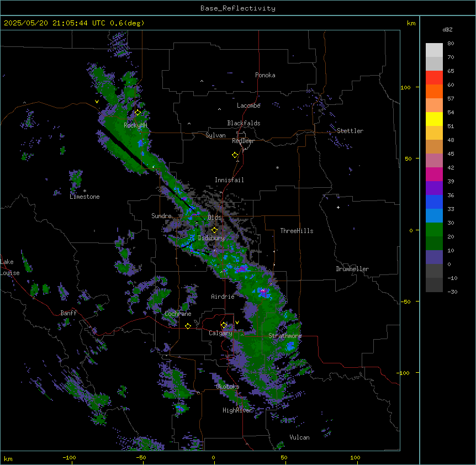Click the -100 tick on the right axis

pyautogui.click(x=404, y=373)
